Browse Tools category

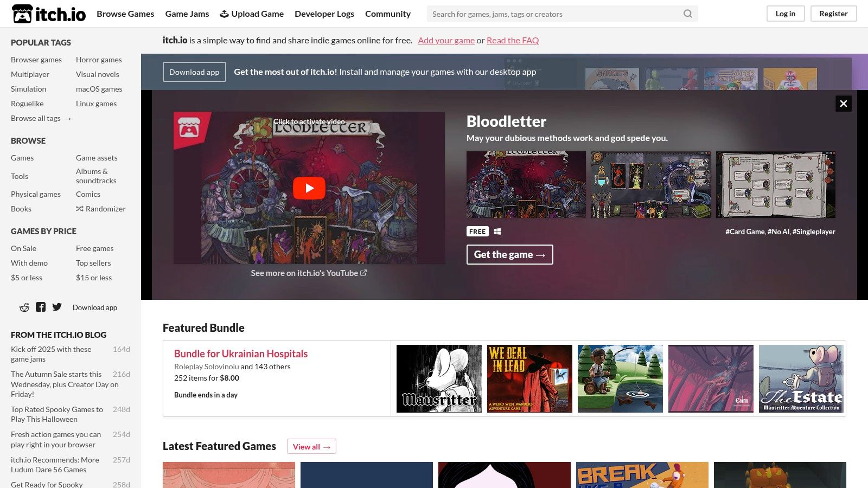coord(20,176)
